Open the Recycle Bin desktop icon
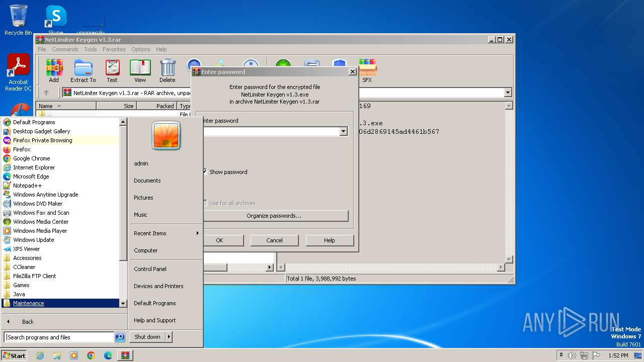This screenshot has height=362, width=644. (x=18, y=20)
